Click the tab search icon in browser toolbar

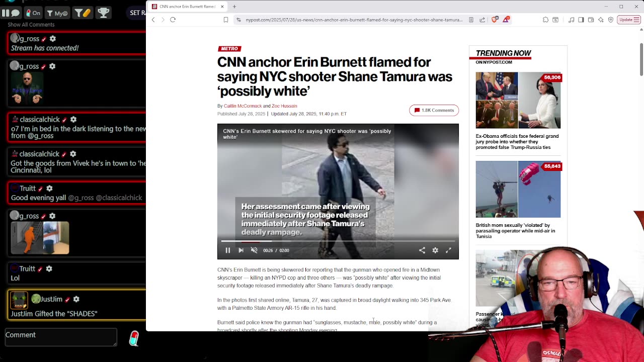pyautogui.click(x=555, y=20)
